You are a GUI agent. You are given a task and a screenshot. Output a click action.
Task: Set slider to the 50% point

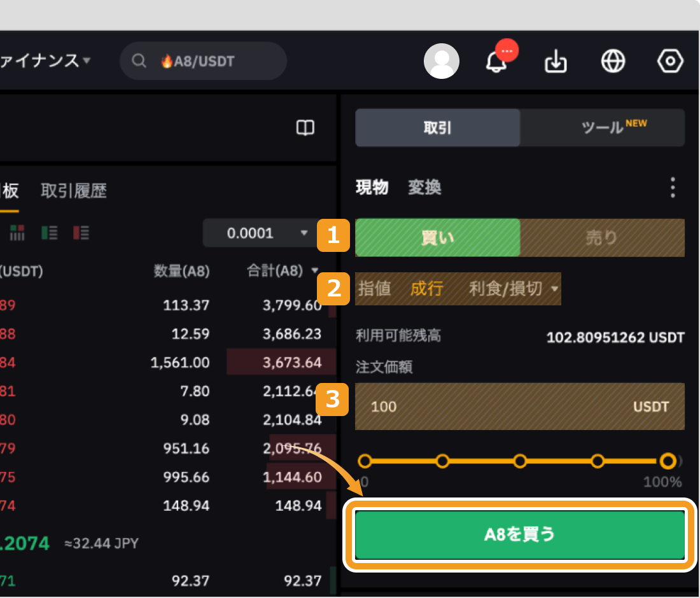point(520,461)
